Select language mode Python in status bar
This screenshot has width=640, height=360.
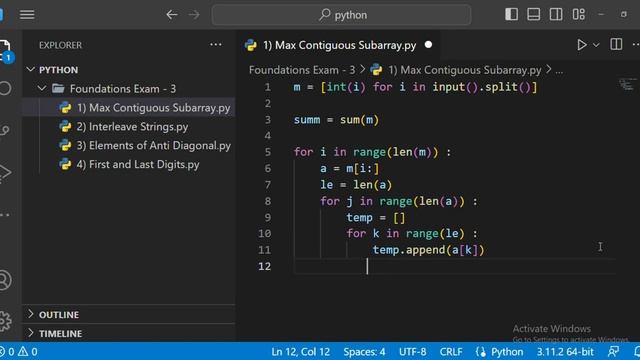click(507, 351)
